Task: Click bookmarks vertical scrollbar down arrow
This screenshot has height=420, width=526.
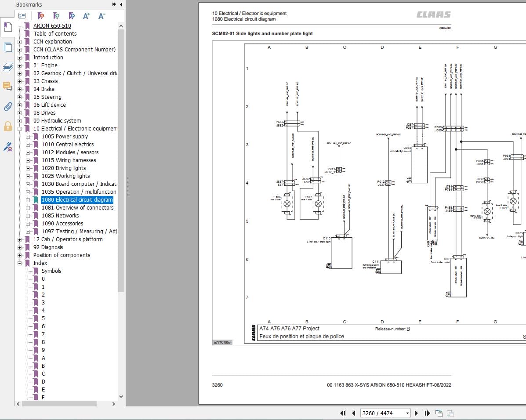Action: coord(121,397)
